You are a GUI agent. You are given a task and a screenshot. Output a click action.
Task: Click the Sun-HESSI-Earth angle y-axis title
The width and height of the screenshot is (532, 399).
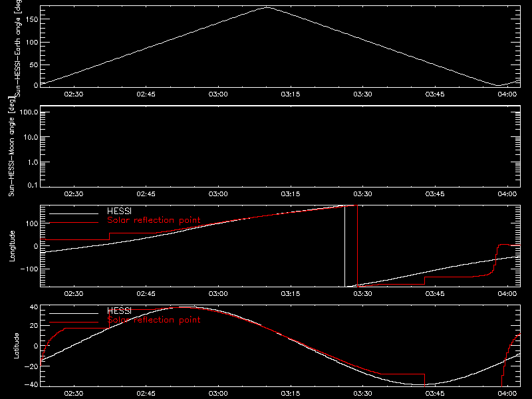pos(18,47)
